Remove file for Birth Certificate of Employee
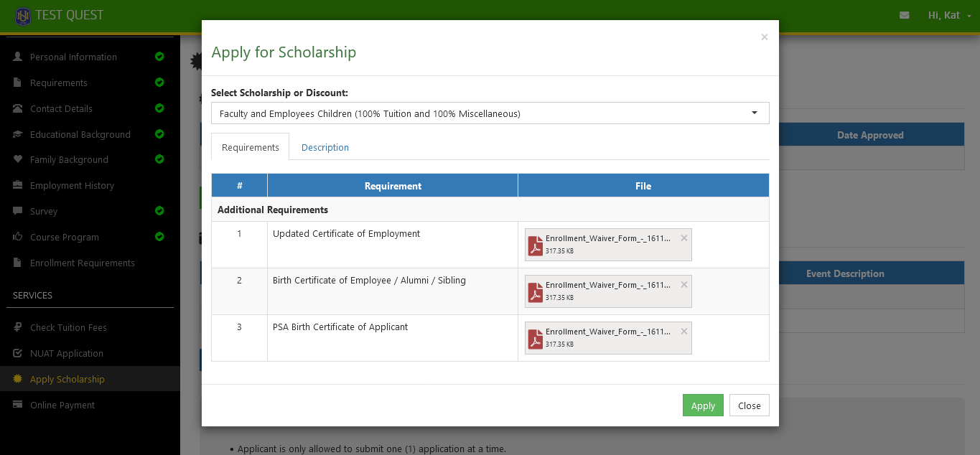Screen dimensions: 980x455 pos(684,284)
